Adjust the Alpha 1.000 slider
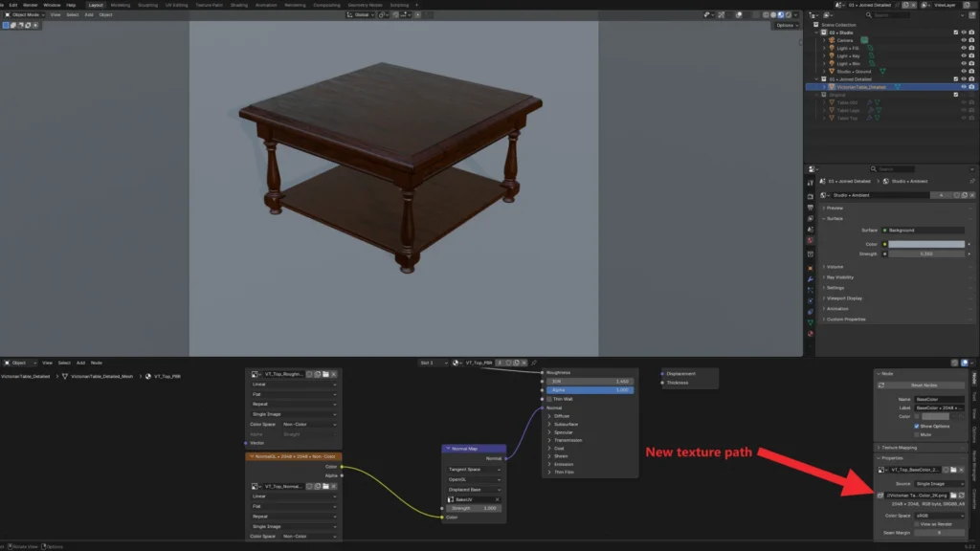 (x=590, y=390)
